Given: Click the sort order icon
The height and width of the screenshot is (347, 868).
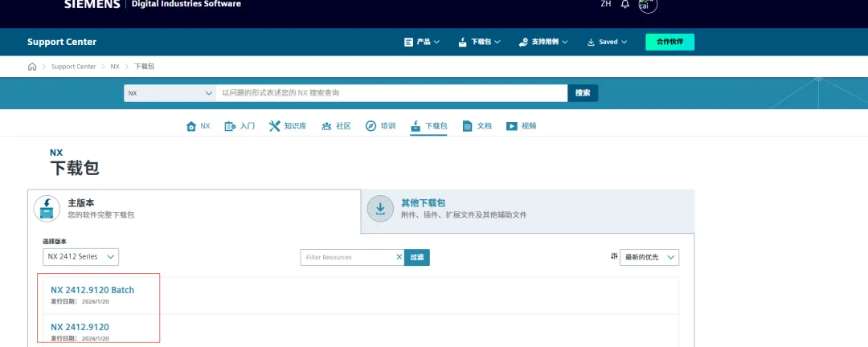Looking at the screenshot, I should (x=614, y=256).
